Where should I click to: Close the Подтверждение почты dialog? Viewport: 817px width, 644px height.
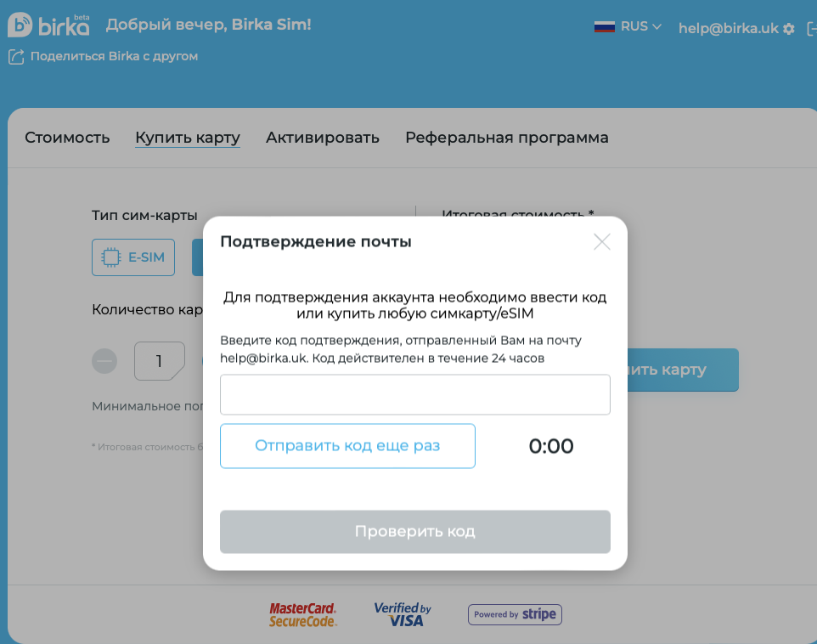coord(602,241)
